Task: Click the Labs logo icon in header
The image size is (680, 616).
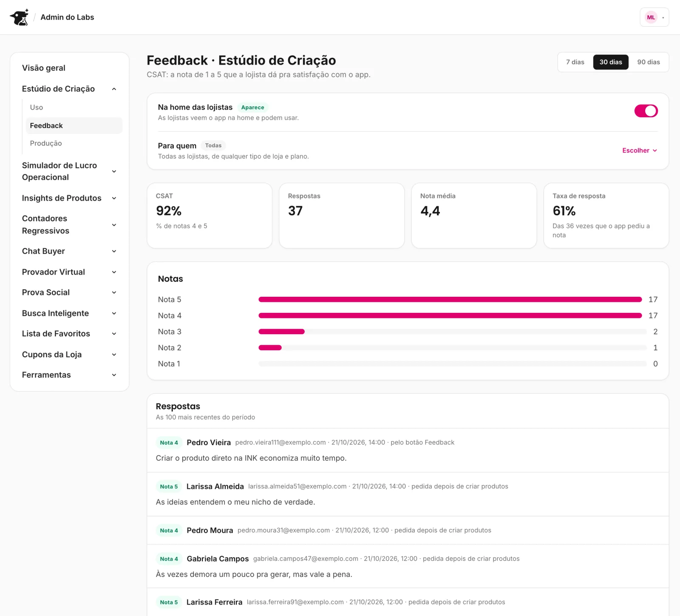Action: 19,17
